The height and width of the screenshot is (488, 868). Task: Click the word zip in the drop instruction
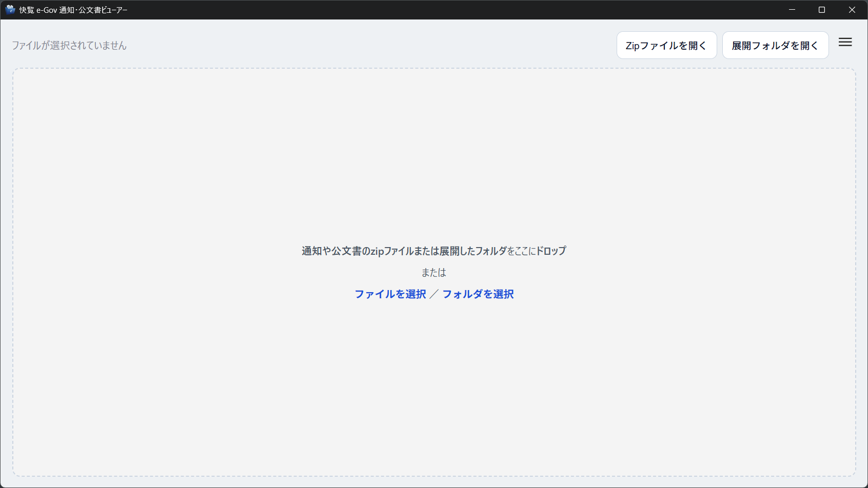pyautogui.click(x=377, y=251)
